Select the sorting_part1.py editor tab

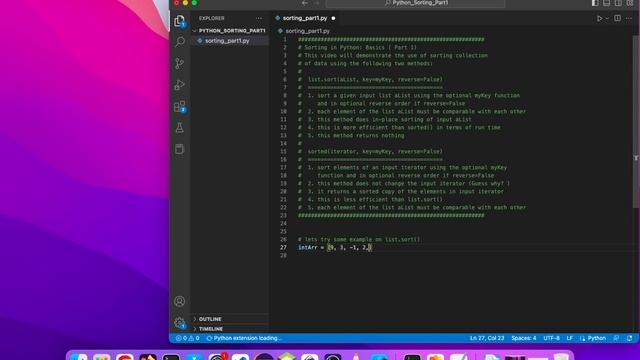(304, 18)
